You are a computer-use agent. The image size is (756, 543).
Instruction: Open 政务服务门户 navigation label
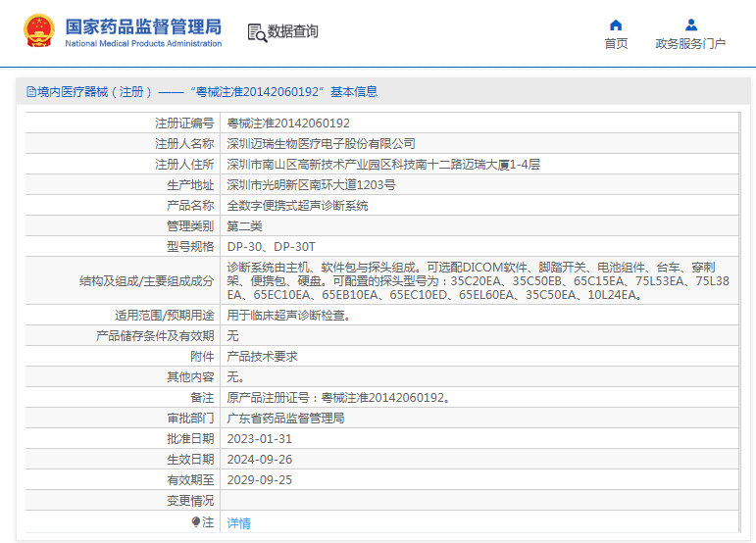(x=690, y=44)
